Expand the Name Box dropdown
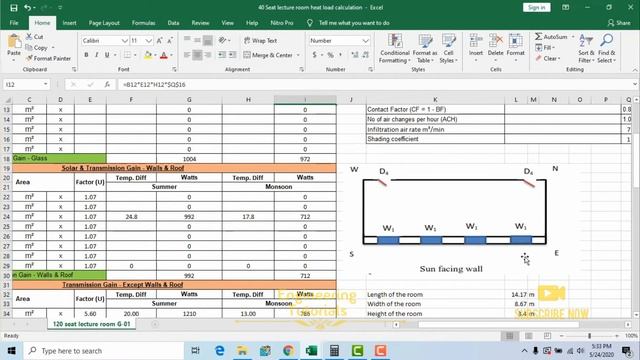The height and width of the screenshot is (360, 640). tap(45, 84)
